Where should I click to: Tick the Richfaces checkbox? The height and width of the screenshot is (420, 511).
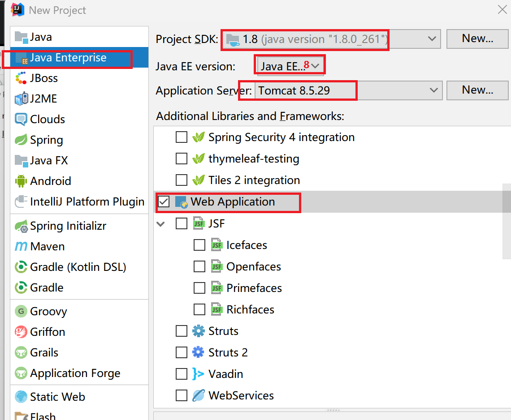click(x=199, y=309)
